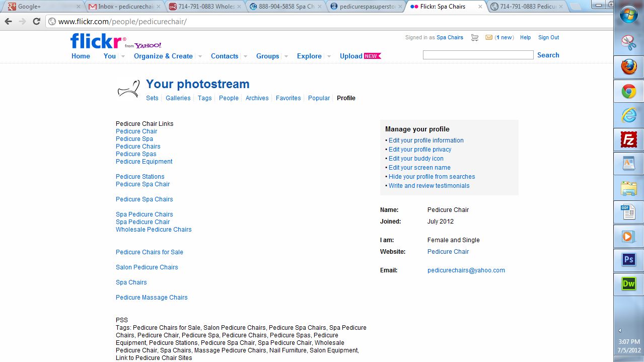This screenshot has width=644, height=362.
Task: Switch to the pedicurespasuperstore browser tab
Action: coord(367,7)
